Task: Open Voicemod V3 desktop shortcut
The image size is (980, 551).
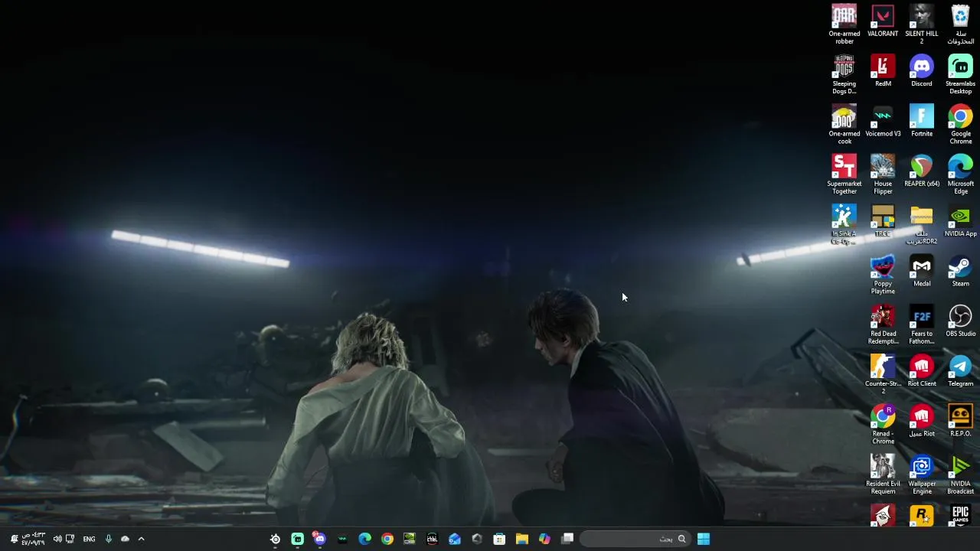Action: click(x=883, y=121)
